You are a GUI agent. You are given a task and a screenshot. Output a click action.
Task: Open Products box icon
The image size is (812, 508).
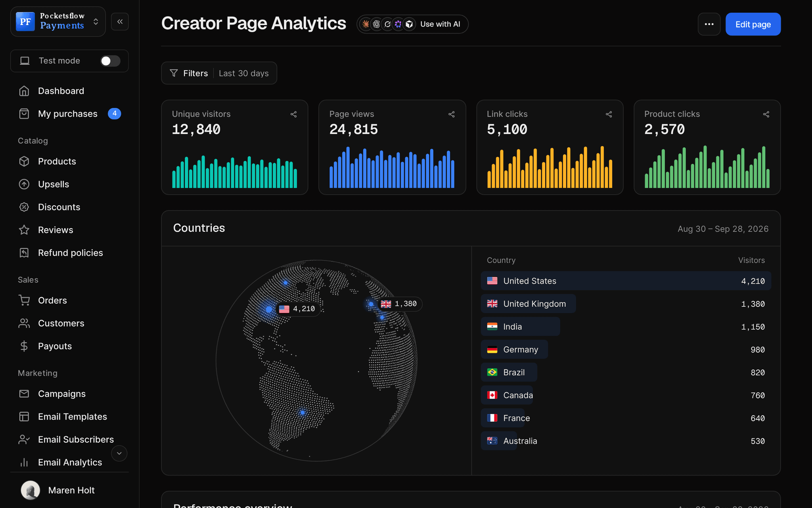[24, 162]
